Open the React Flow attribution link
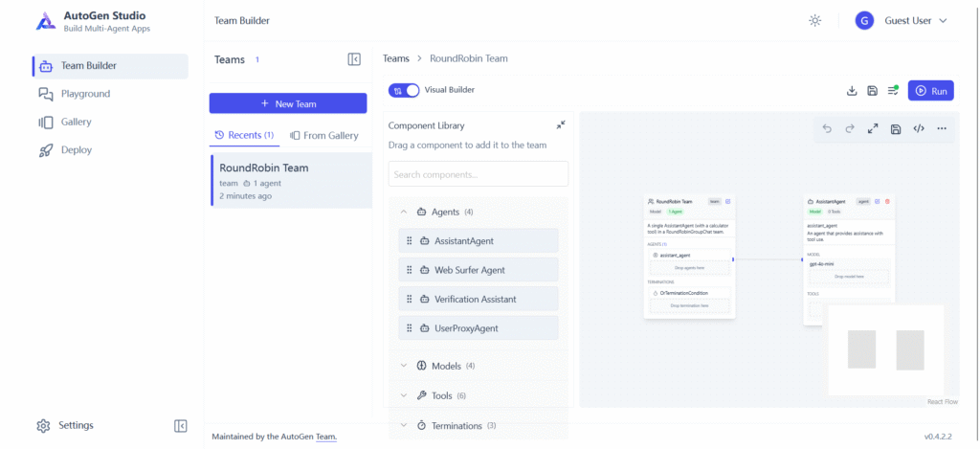The height and width of the screenshot is (449, 980). click(x=943, y=402)
